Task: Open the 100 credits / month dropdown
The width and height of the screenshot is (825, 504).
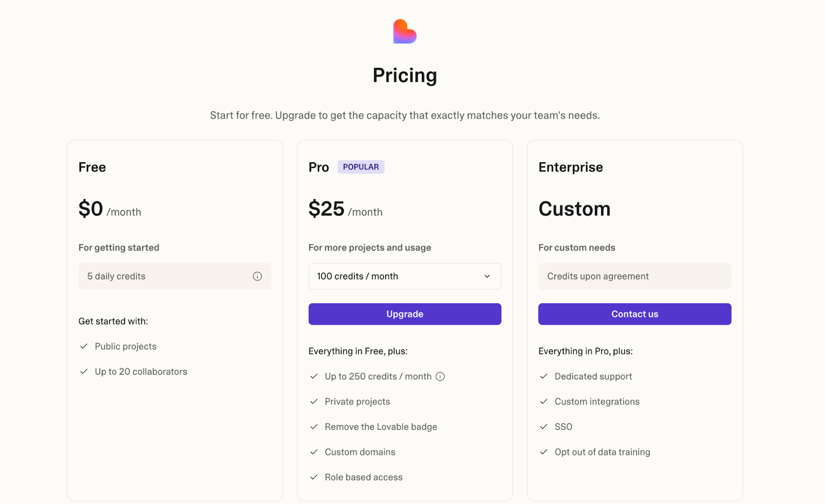Action: coord(405,276)
